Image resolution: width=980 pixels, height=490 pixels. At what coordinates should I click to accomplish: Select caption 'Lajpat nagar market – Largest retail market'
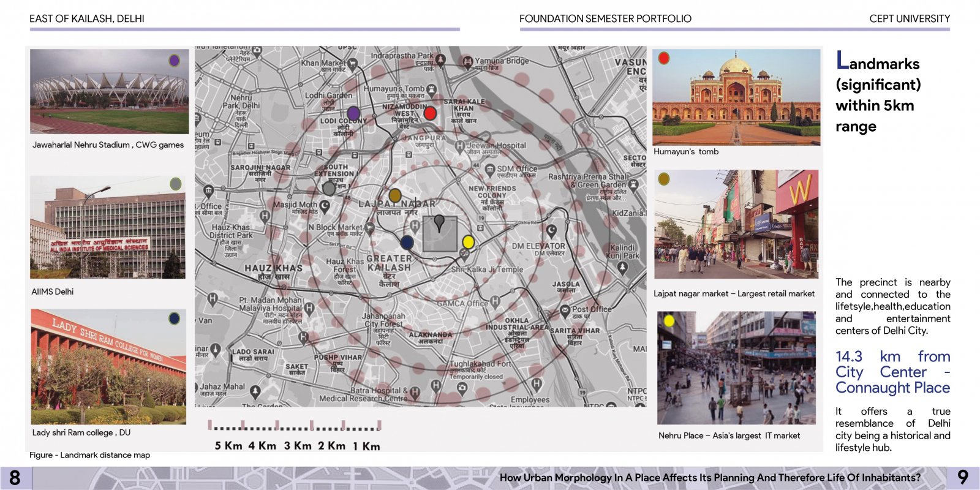click(734, 294)
